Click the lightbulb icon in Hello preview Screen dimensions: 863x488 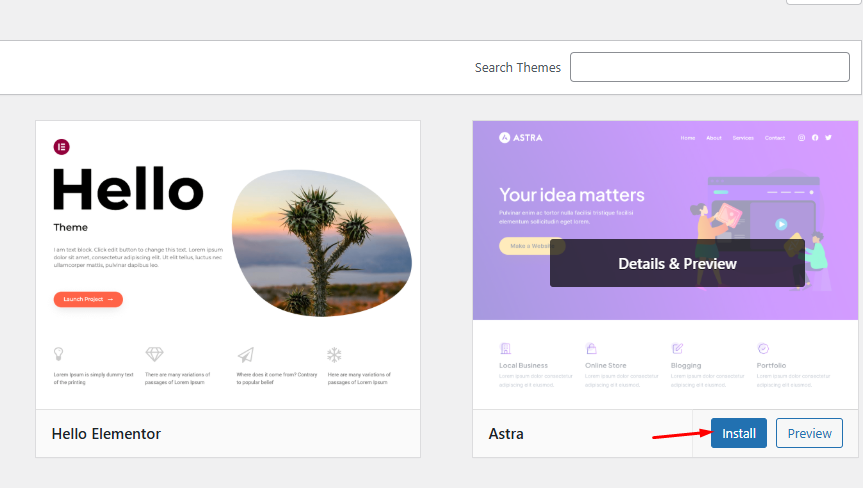pyautogui.click(x=58, y=354)
